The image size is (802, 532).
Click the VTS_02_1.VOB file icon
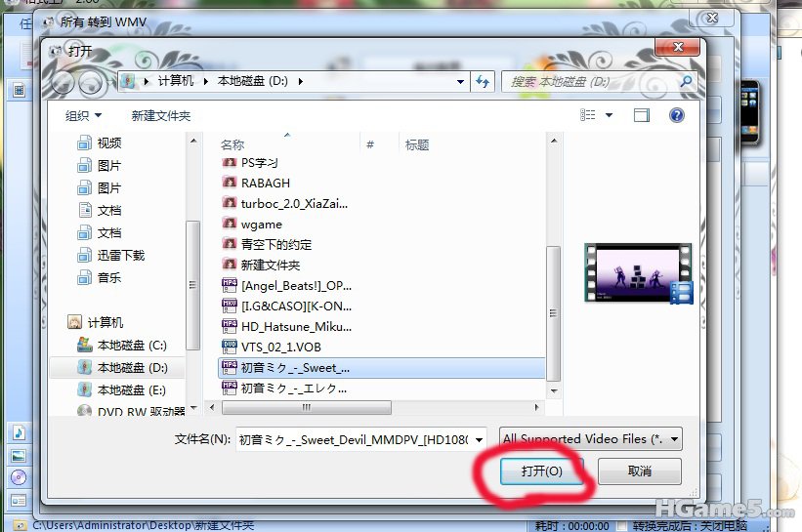tap(230, 347)
